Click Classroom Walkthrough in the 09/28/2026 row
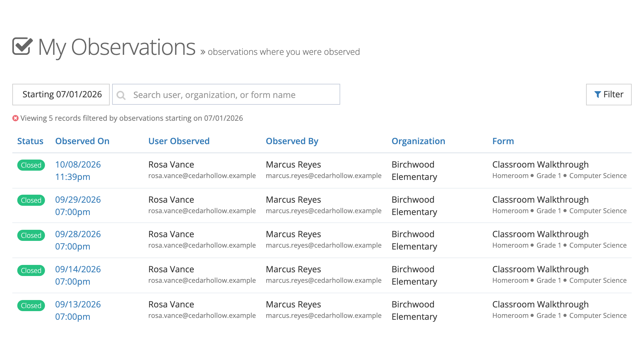644x345 pixels. coord(540,234)
